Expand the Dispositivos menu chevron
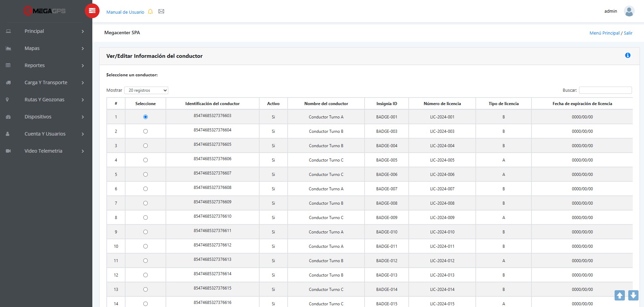 [x=83, y=117]
